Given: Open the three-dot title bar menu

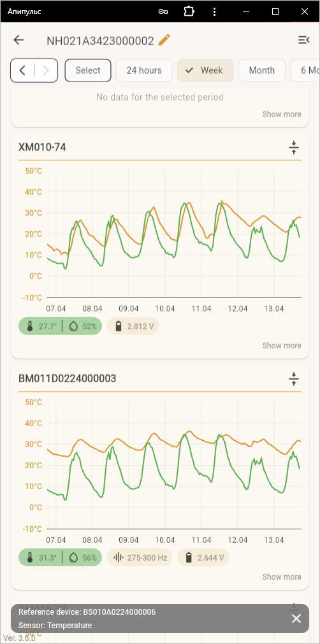Looking at the screenshot, I should (214, 11).
